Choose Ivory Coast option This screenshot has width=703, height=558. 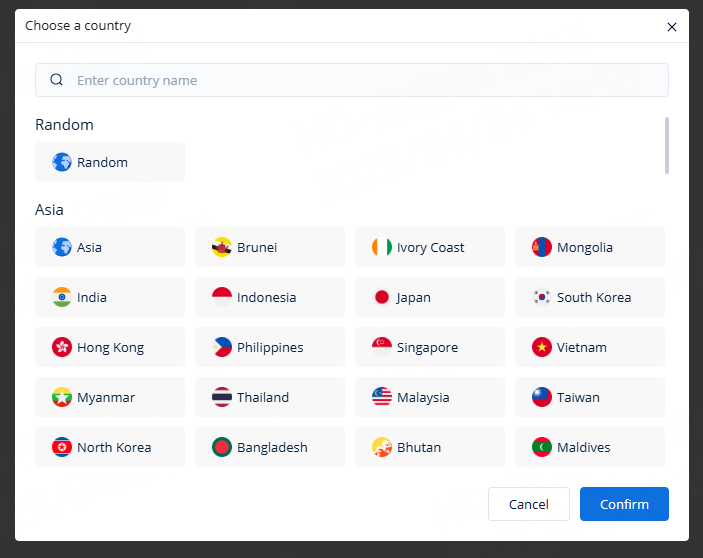pos(429,247)
